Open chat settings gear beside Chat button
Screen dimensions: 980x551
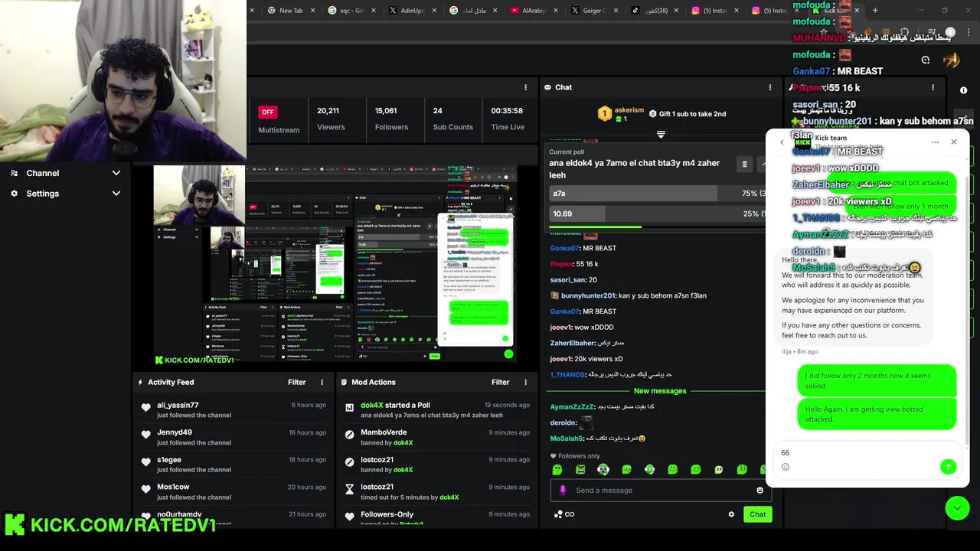(731, 514)
